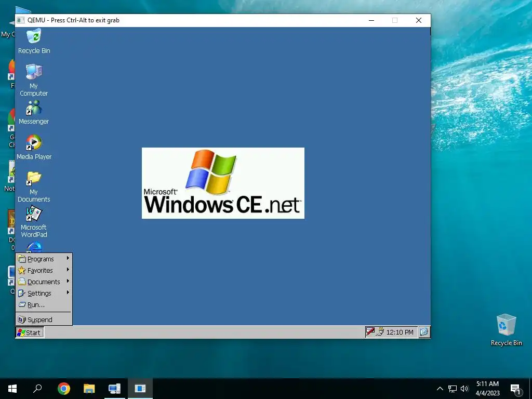This screenshot has width=532, height=399.
Task: Open Recycle Bin in the Windows CE desktop
Action: 34,42
